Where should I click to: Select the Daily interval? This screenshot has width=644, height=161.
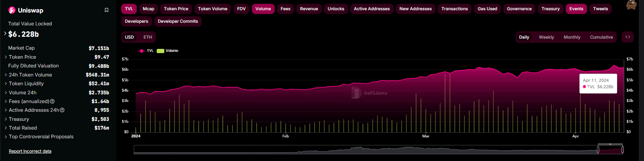click(524, 37)
